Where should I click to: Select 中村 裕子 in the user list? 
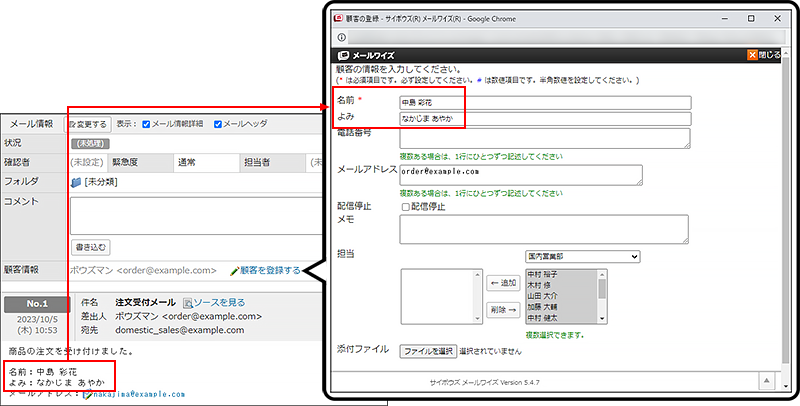541,276
